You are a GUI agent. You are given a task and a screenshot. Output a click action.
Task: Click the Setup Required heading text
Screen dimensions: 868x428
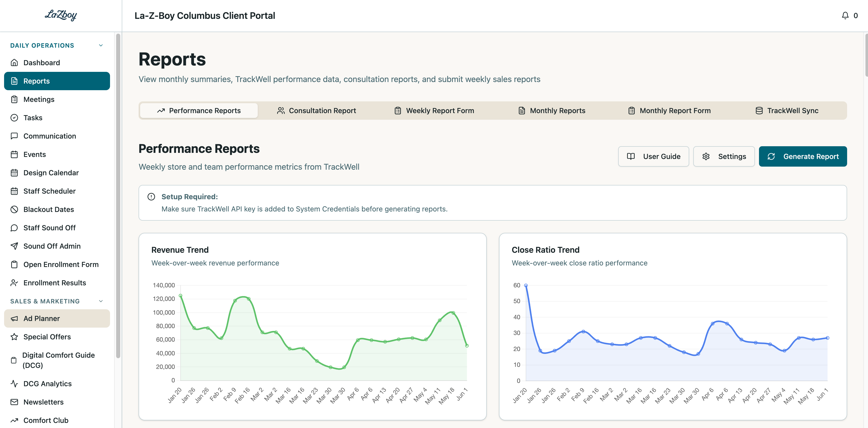pyautogui.click(x=189, y=197)
